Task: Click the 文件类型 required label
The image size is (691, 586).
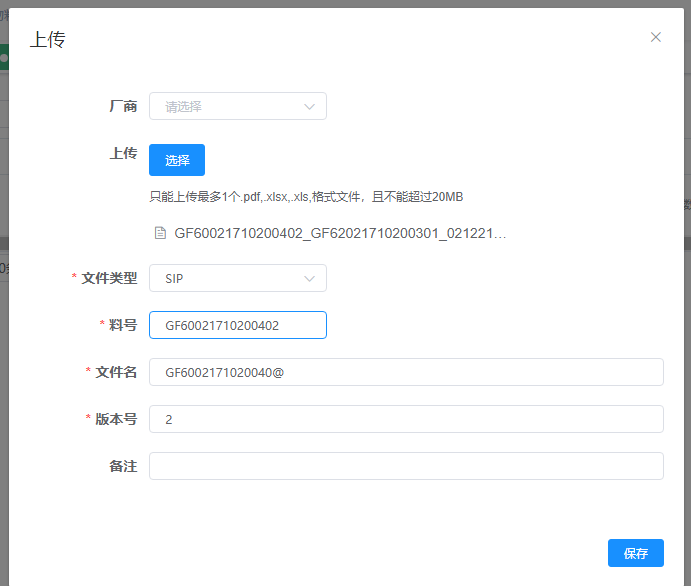Action: tap(109, 278)
